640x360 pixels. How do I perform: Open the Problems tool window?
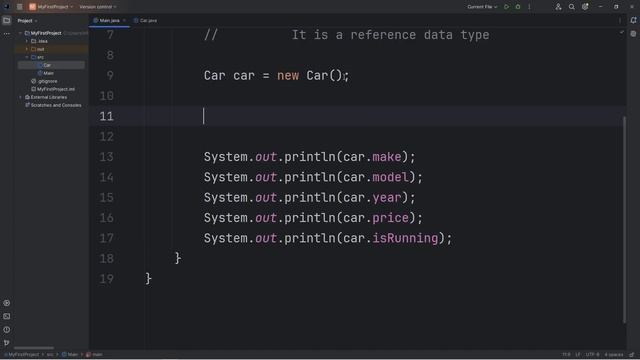point(7,329)
